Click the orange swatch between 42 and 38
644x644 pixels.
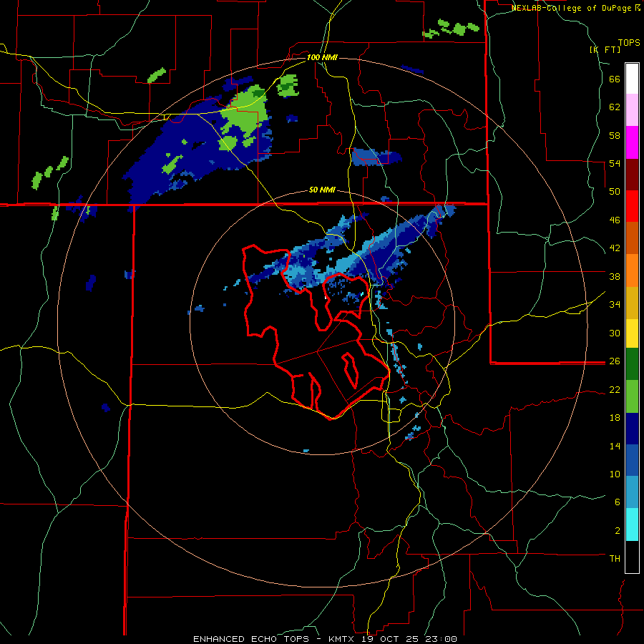[632, 270]
